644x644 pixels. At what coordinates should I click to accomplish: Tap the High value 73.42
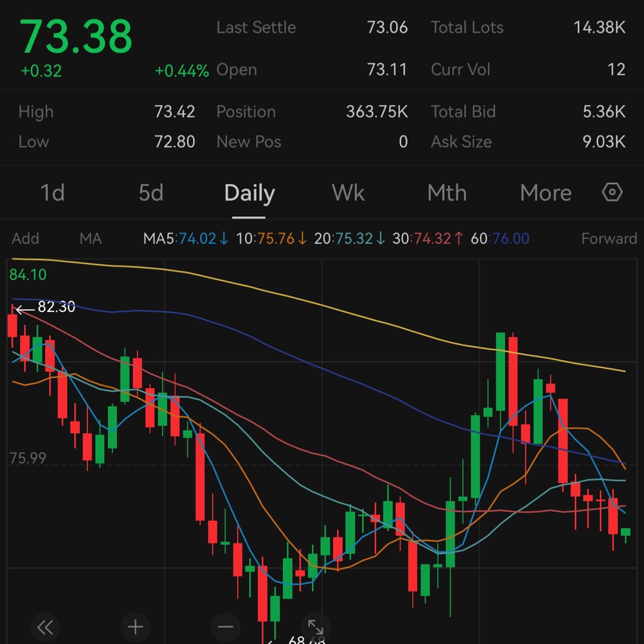175,112
